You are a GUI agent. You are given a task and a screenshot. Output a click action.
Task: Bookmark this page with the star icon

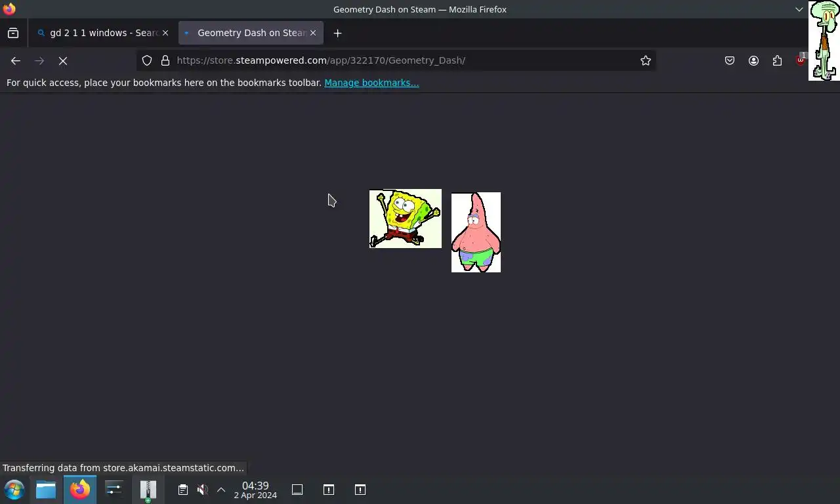[646, 60]
